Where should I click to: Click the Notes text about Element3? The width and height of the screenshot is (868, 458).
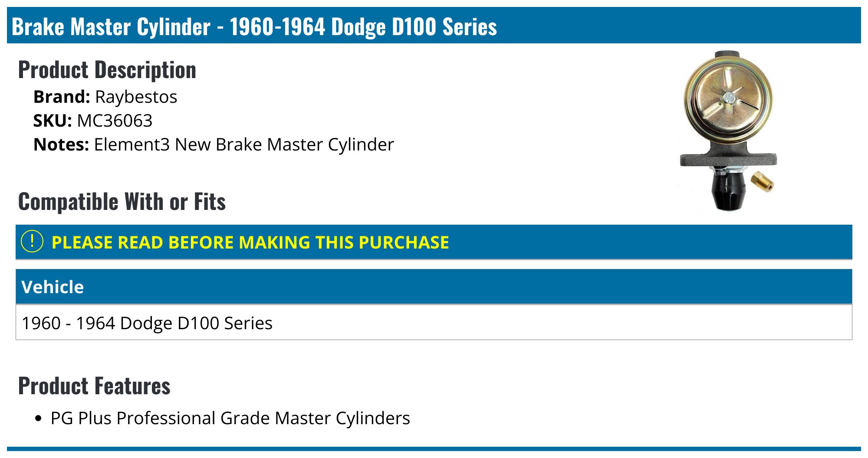[x=243, y=145]
